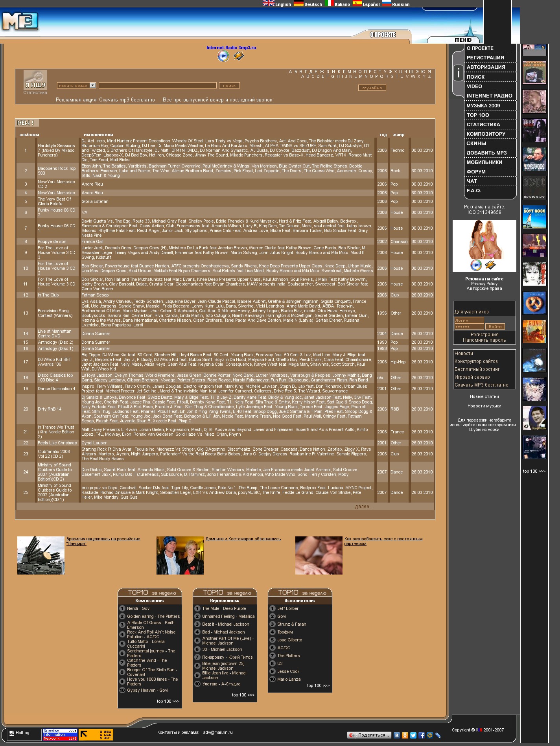Click 'далее...' to show more albums
The height and width of the screenshot is (746, 560).
(364, 507)
